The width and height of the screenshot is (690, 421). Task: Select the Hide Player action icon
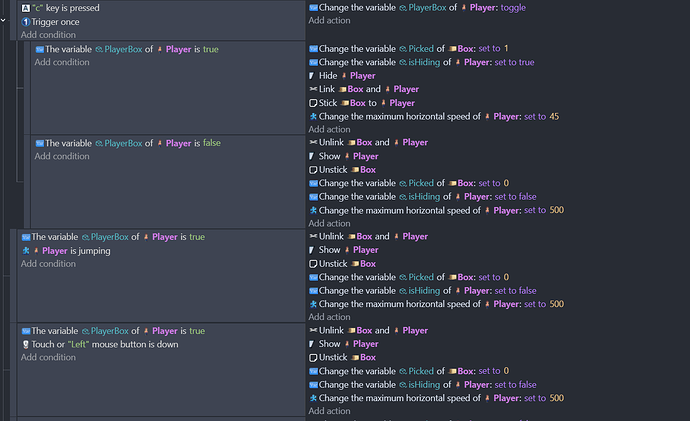pyautogui.click(x=313, y=76)
